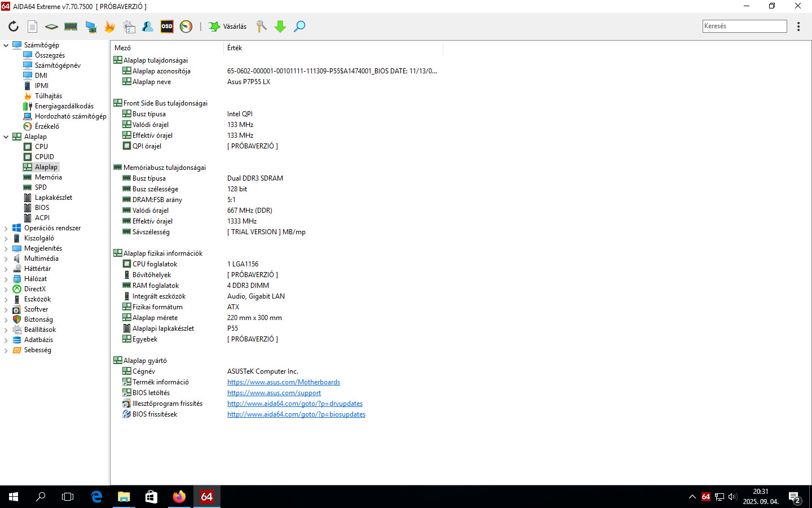Expand the Kiszolgáló tree node
The image size is (812, 508).
pyautogui.click(x=6, y=238)
